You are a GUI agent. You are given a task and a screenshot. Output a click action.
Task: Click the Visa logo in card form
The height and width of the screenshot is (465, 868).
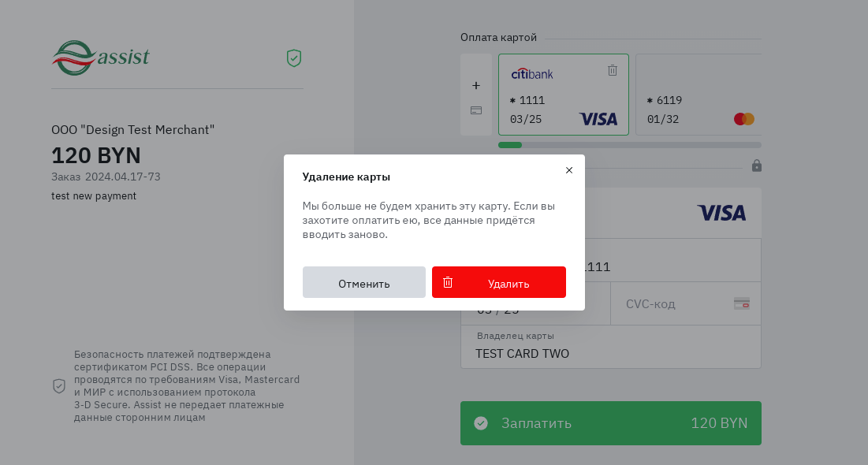coord(721,213)
